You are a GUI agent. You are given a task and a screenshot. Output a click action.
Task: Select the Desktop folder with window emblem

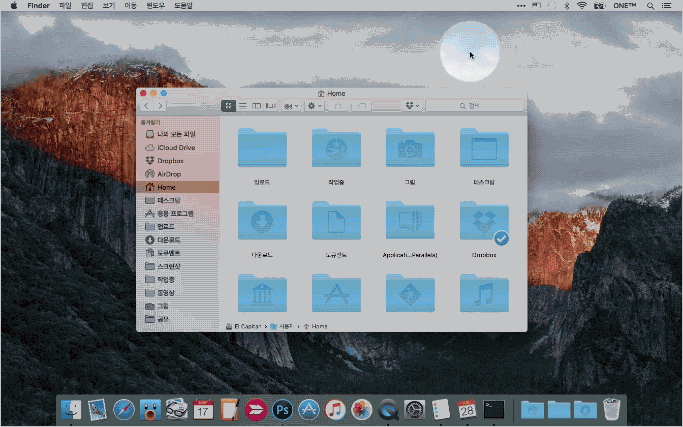484,148
